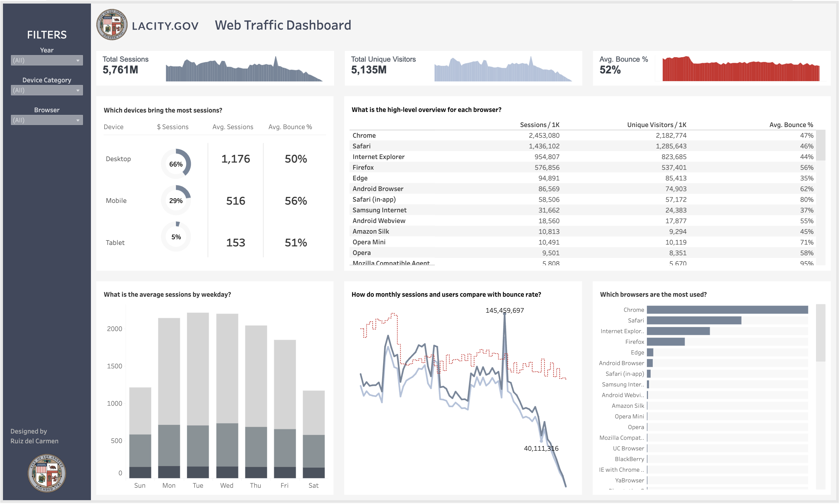
Task: Click the Desktop 66% donut chart
Action: pos(176,164)
